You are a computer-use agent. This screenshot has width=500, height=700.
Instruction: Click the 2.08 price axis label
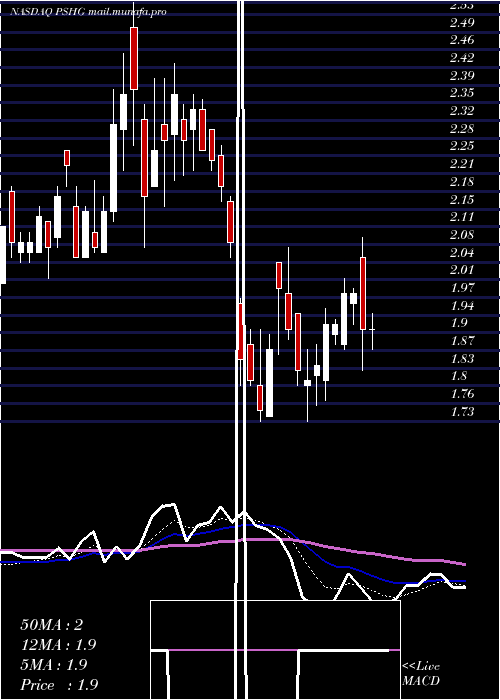coord(462,234)
